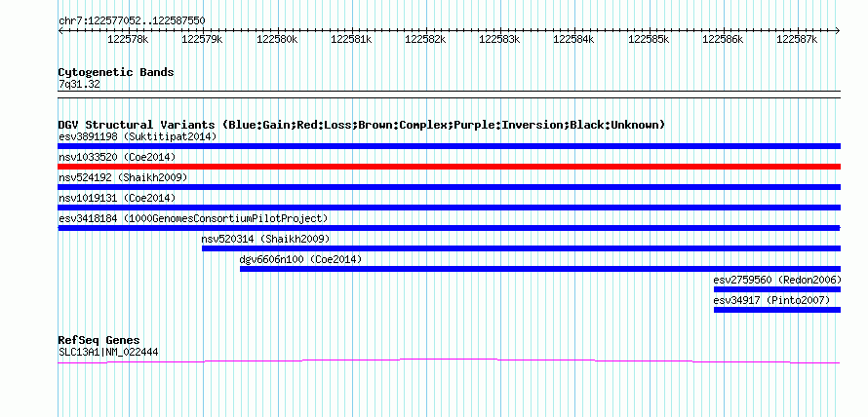Screen dimensions: 868x417
Task: Select the red loss bar for nsv1033520
Action: (450, 167)
